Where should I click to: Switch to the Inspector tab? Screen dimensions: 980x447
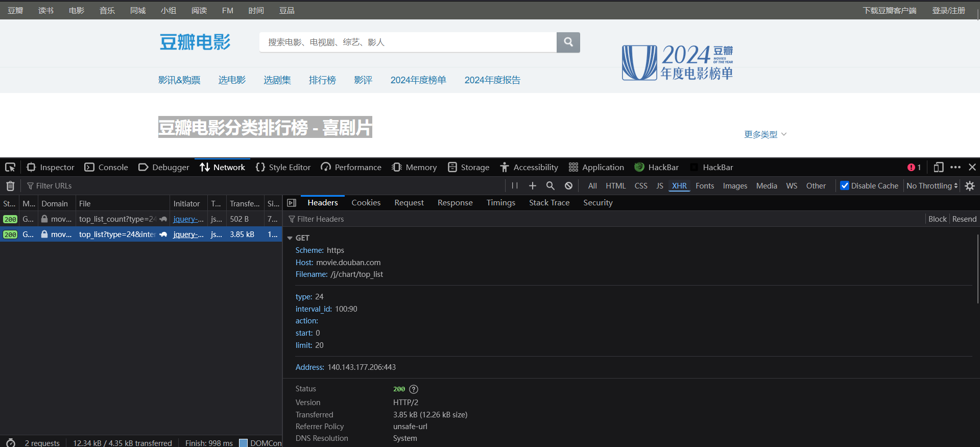pyautogui.click(x=51, y=167)
